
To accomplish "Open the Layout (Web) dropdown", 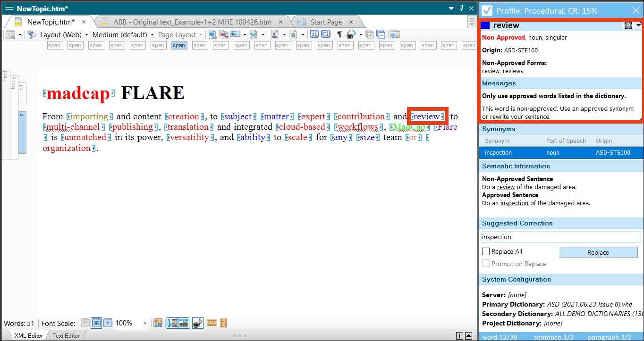I will click(64, 34).
